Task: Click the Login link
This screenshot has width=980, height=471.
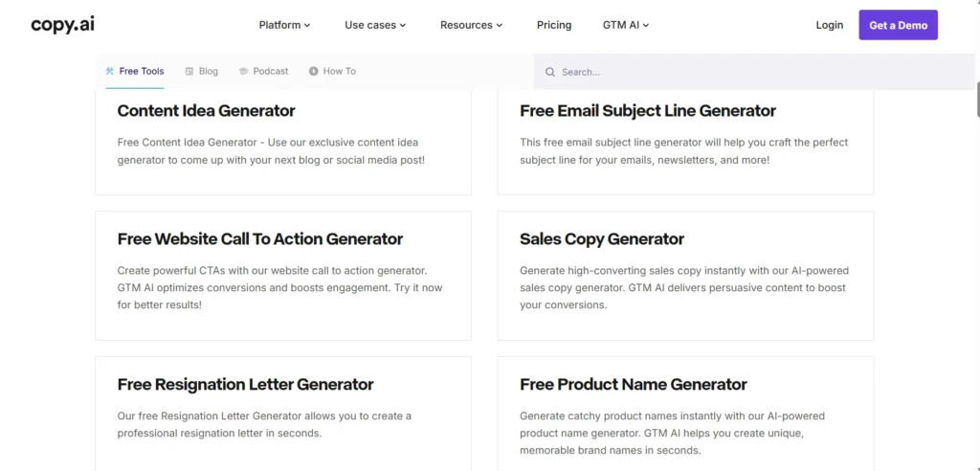Action: [830, 25]
